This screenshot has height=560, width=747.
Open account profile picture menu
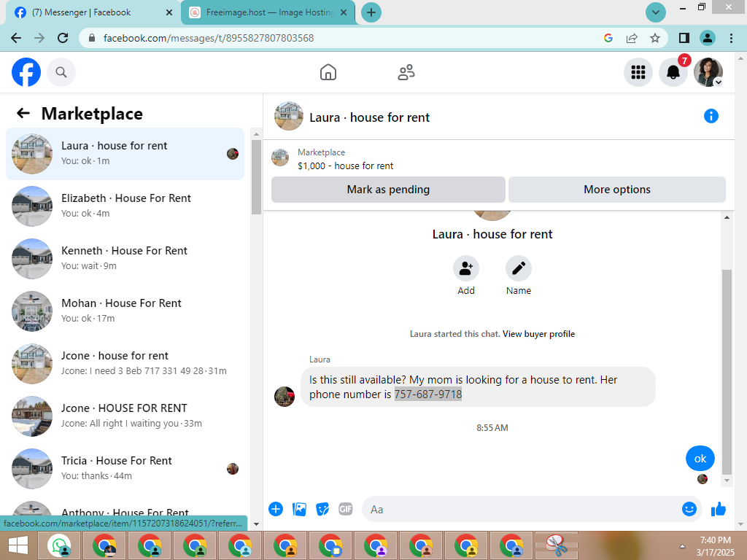pyautogui.click(x=708, y=72)
